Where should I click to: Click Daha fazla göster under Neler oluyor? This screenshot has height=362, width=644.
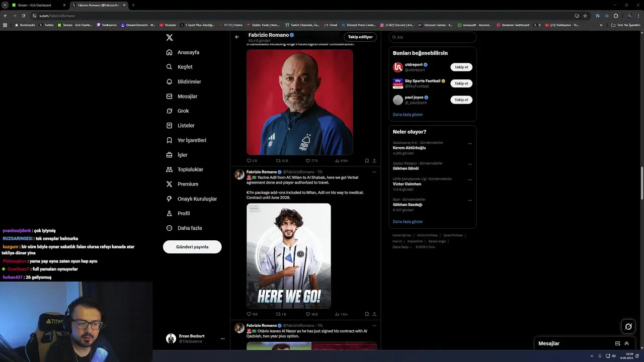[x=408, y=222]
